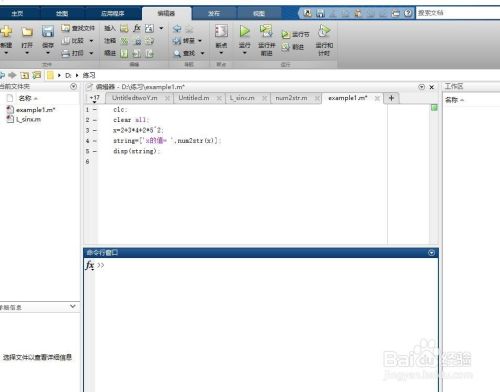500x392 pixels.
Task: Click the up one level folder icon
Action: (25, 75)
